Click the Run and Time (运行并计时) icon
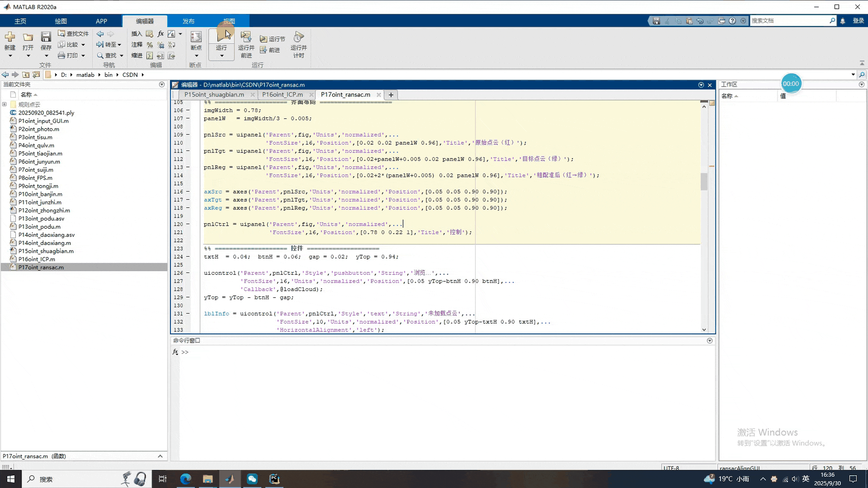868x488 pixels. [x=299, y=37]
